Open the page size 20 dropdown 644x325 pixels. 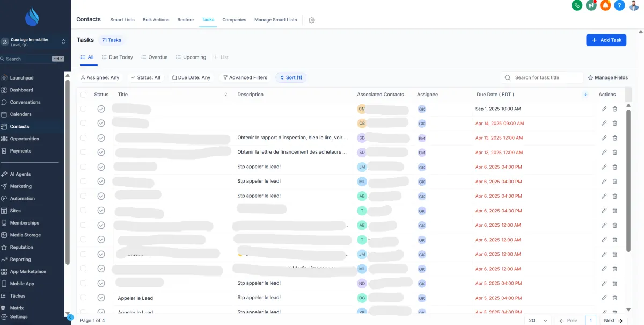tap(538, 320)
